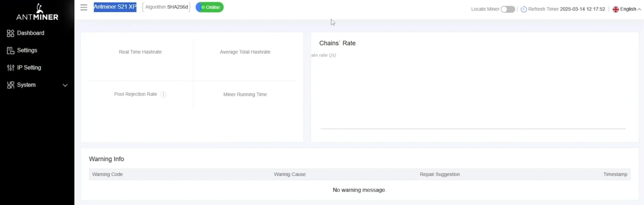
Task: Toggle the Locate Miner switch
Action: [x=508, y=9]
